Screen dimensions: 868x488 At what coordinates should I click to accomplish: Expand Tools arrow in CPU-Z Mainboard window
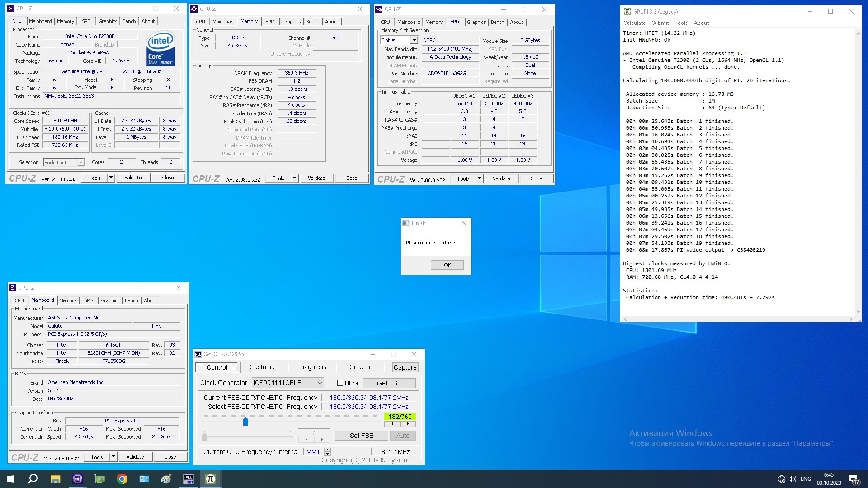pyautogui.click(x=113, y=457)
